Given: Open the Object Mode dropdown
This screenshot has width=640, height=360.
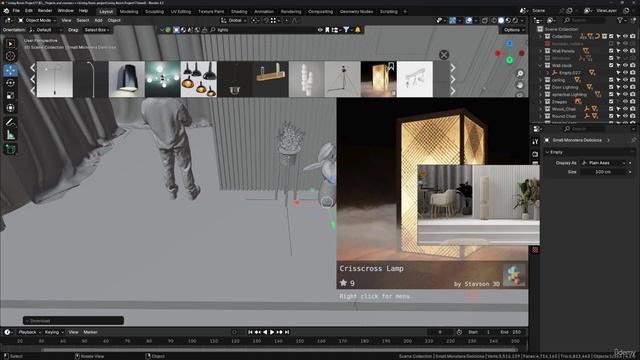Looking at the screenshot, I should coord(37,20).
